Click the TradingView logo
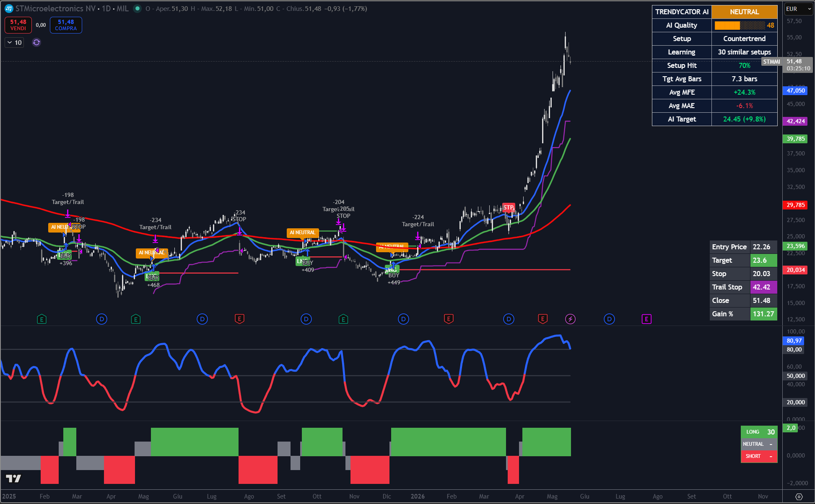 point(13,478)
